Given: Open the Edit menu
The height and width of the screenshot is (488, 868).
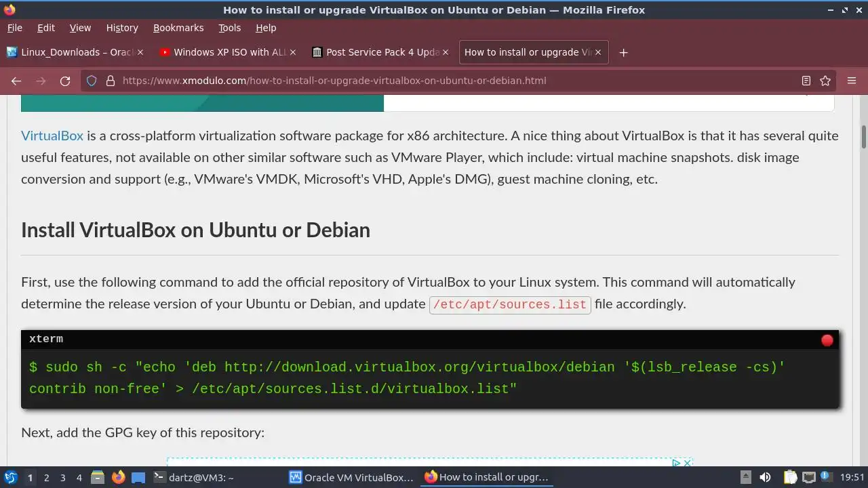Looking at the screenshot, I should coord(46,28).
